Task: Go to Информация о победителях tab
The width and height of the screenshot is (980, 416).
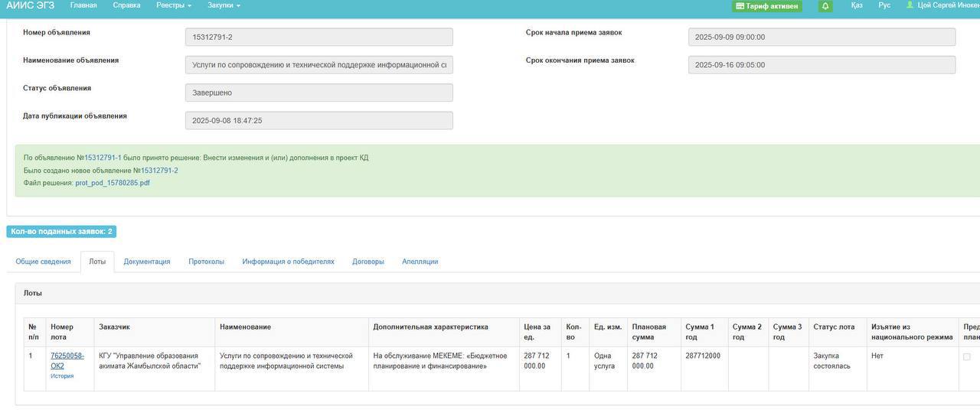Action: pyautogui.click(x=288, y=262)
